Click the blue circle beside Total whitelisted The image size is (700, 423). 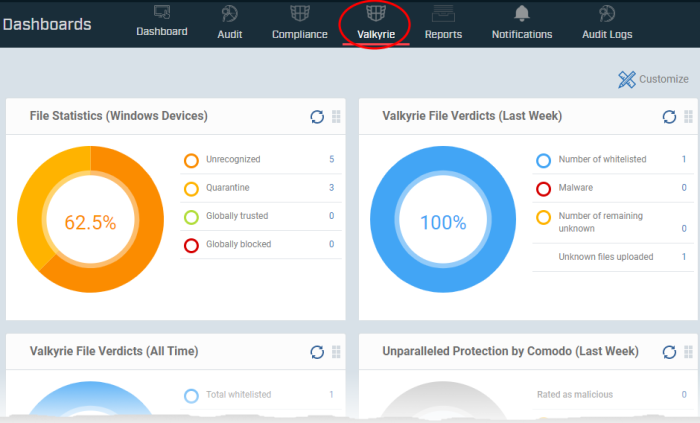pyautogui.click(x=192, y=396)
